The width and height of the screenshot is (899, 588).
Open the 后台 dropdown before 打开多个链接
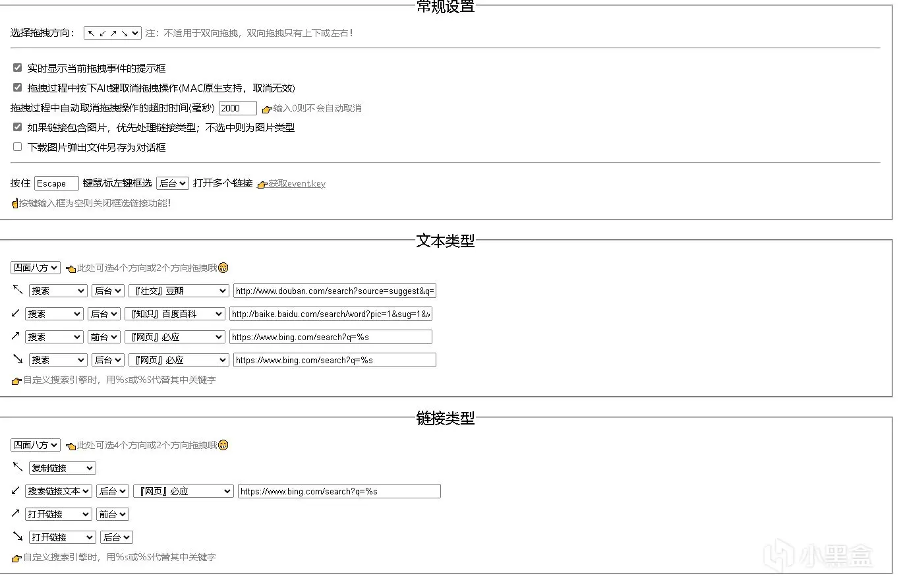coord(173,183)
